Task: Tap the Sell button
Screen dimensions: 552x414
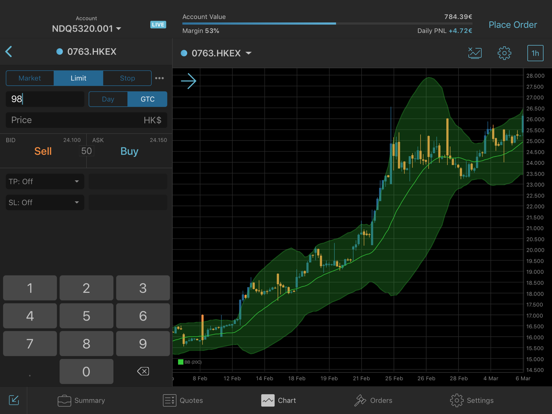Action: coord(43,151)
